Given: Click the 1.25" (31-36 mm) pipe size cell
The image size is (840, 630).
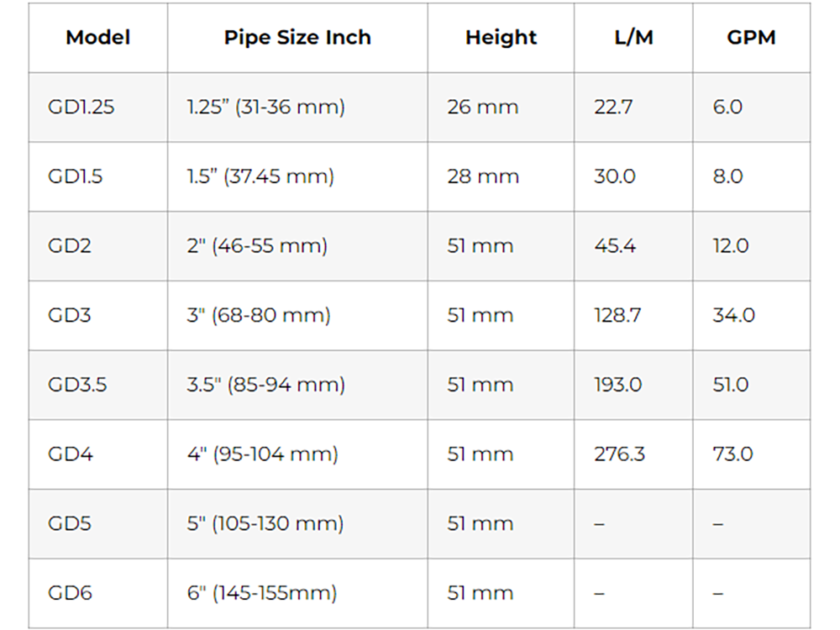Looking at the screenshot, I should [x=265, y=108].
